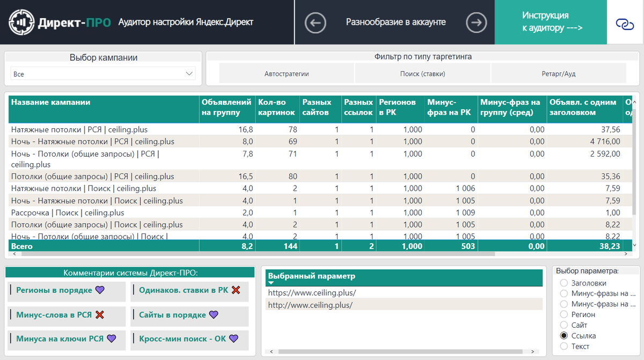Click the heart icon beside Сайты в порядке
The width and height of the screenshot is (644, 360).
[x=214, y=315]
